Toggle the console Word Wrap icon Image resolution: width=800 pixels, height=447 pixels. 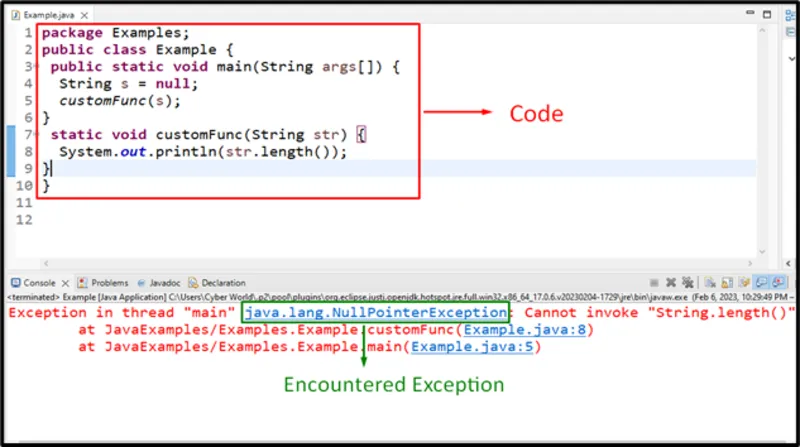[745, 282]
